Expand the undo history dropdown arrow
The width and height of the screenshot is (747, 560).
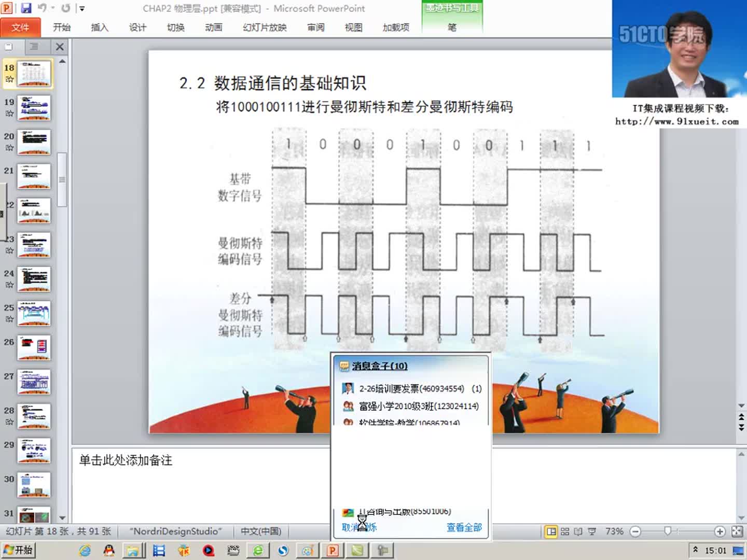click(x=52, y=8)
